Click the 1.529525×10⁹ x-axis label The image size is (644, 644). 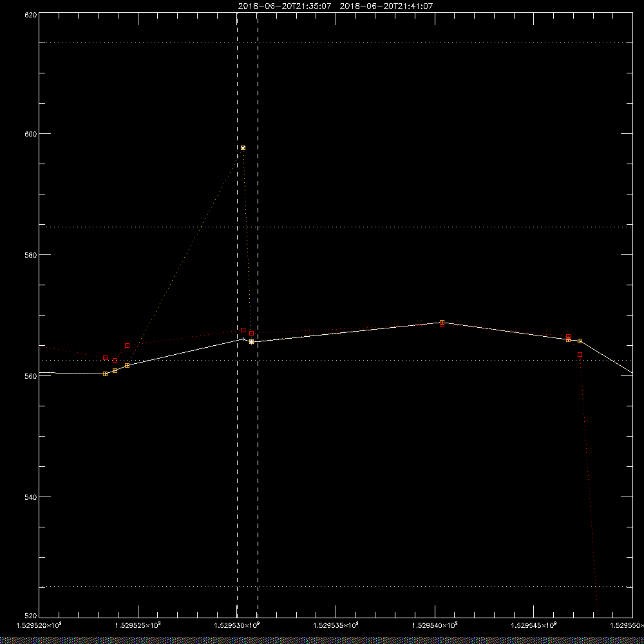coord(138,625)
